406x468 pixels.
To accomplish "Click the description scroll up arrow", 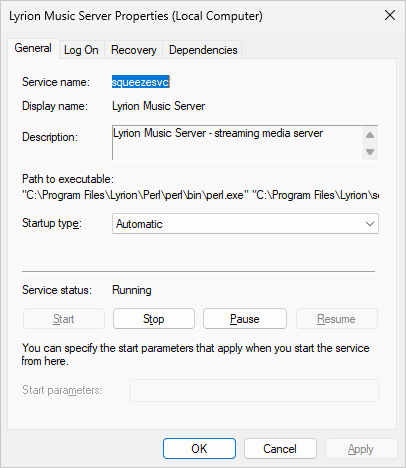I will click(x=370, y=135).
